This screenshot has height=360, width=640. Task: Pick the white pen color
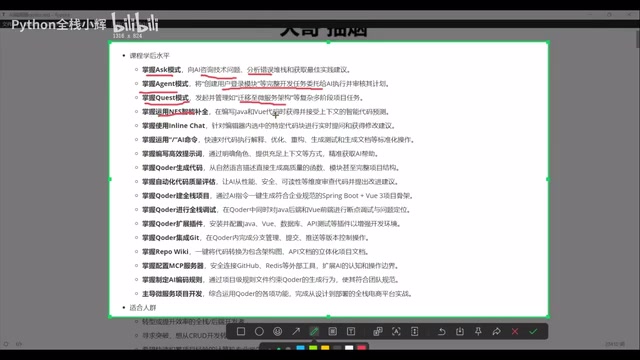[349, 348]
